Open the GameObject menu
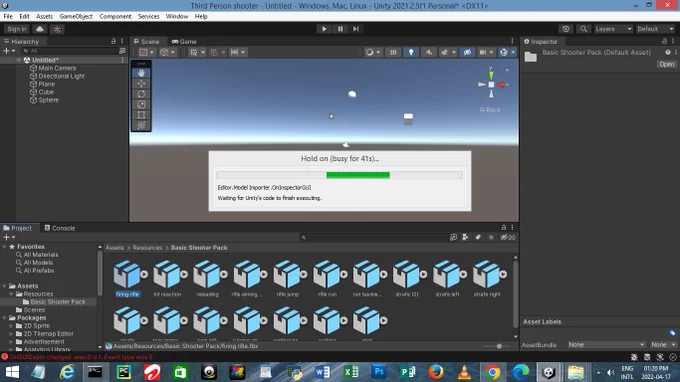Image resolution: width=680 pixels, height=382 pixels. click(76, 16)
